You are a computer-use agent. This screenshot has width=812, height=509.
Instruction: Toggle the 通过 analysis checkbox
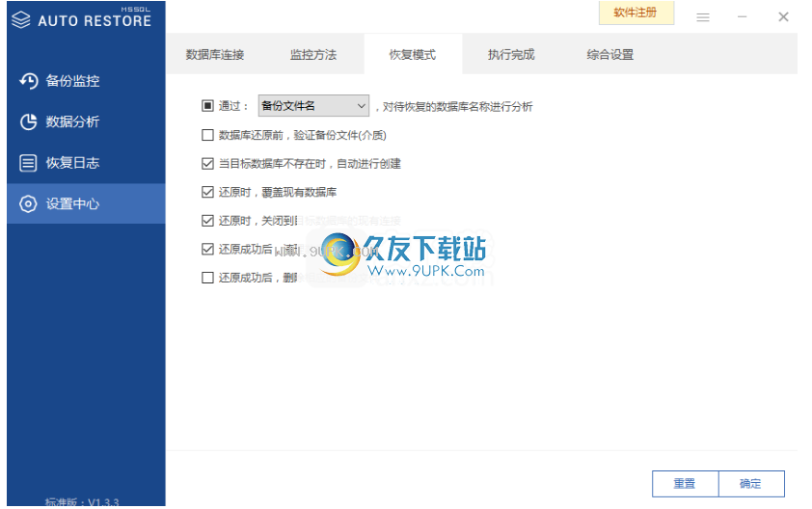tap(207, 106)
